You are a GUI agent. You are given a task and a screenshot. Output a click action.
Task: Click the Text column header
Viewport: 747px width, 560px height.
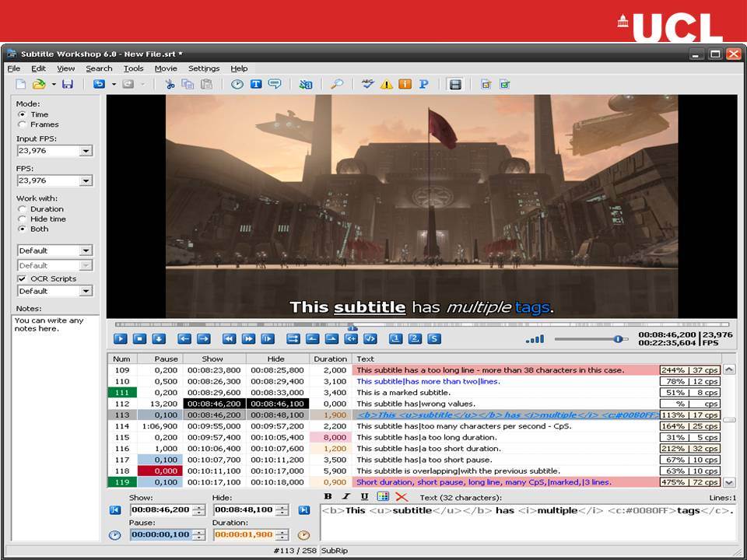536,359
